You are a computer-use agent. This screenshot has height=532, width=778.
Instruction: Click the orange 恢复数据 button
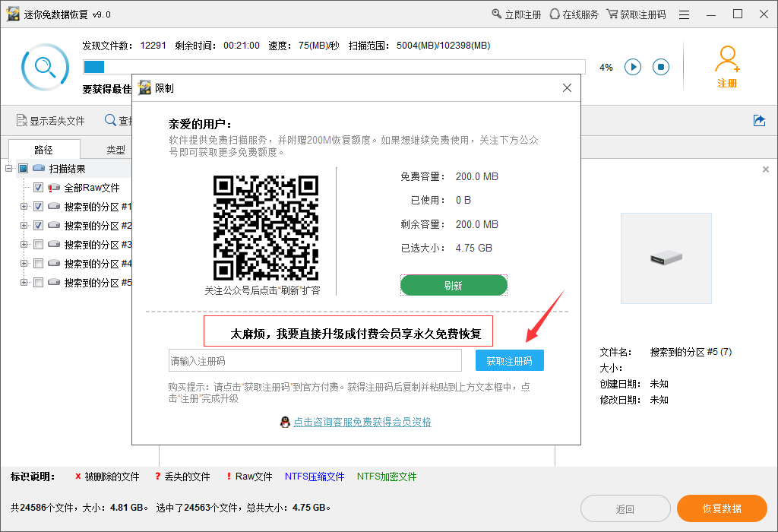[722, 508]
